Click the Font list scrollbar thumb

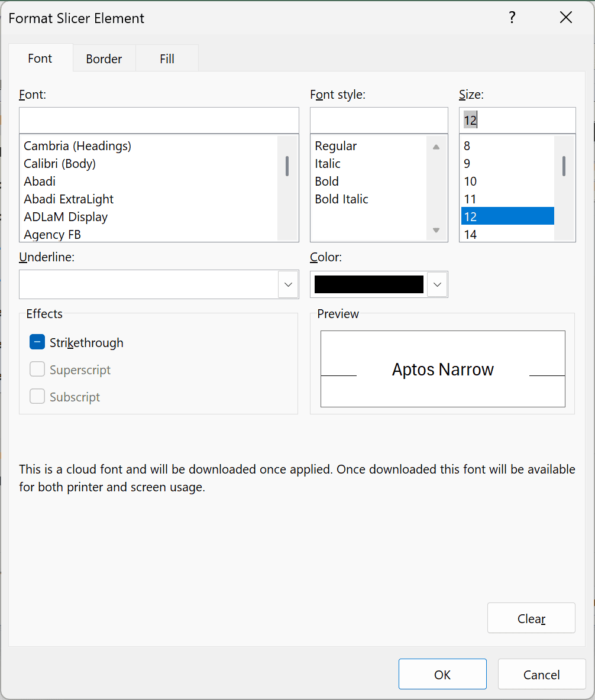(287, 166)
